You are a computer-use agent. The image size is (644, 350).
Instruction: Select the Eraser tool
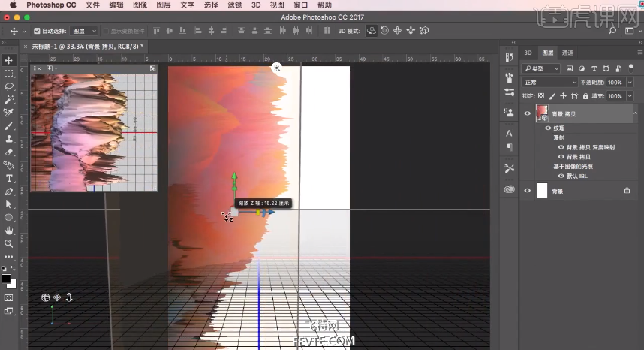pos(8,152)
